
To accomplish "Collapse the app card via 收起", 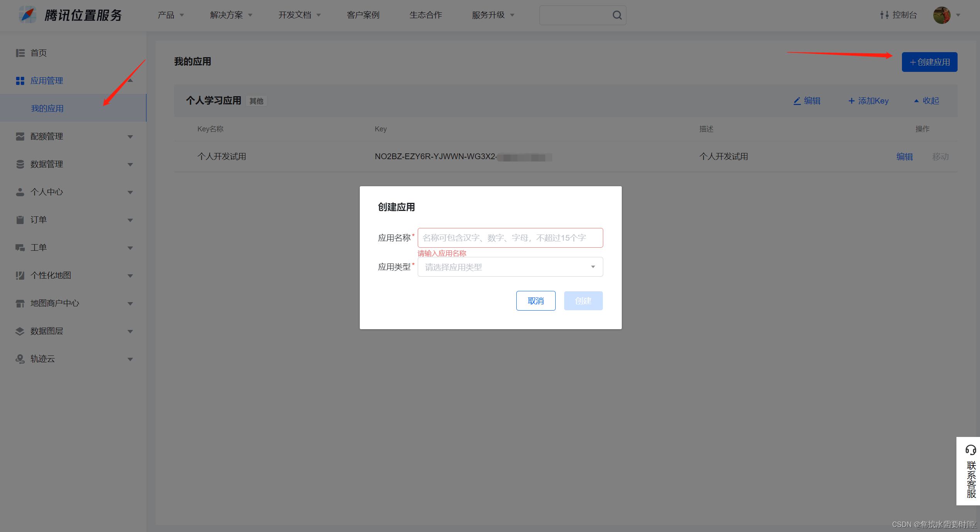I will pos(927,101).
